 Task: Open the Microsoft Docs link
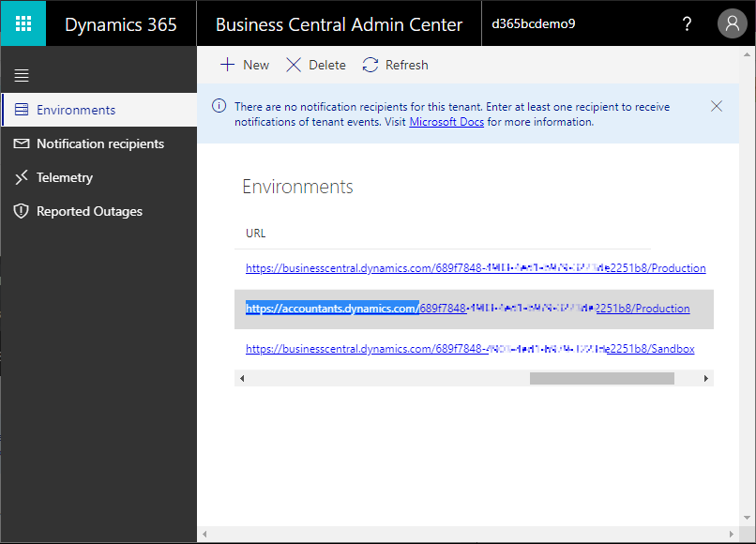tap(446, 122)
